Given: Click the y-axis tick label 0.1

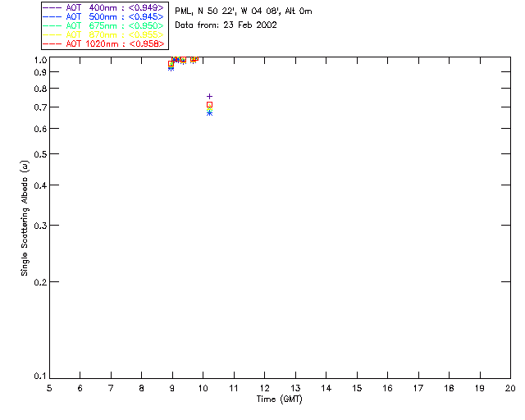Looking at the screenshot, I should pyautogui.click(x=40, y=377).
